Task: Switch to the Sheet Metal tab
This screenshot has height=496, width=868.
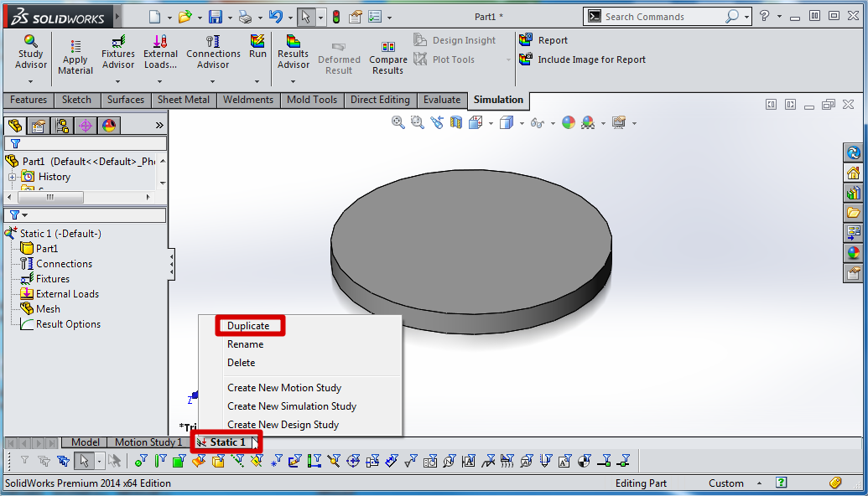Action: click(183, 100)
